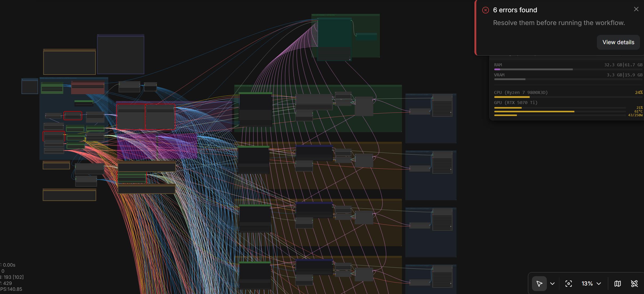Click the VRAM label
The height and width of the screenshot is (294, 644).
coord(499,75)
